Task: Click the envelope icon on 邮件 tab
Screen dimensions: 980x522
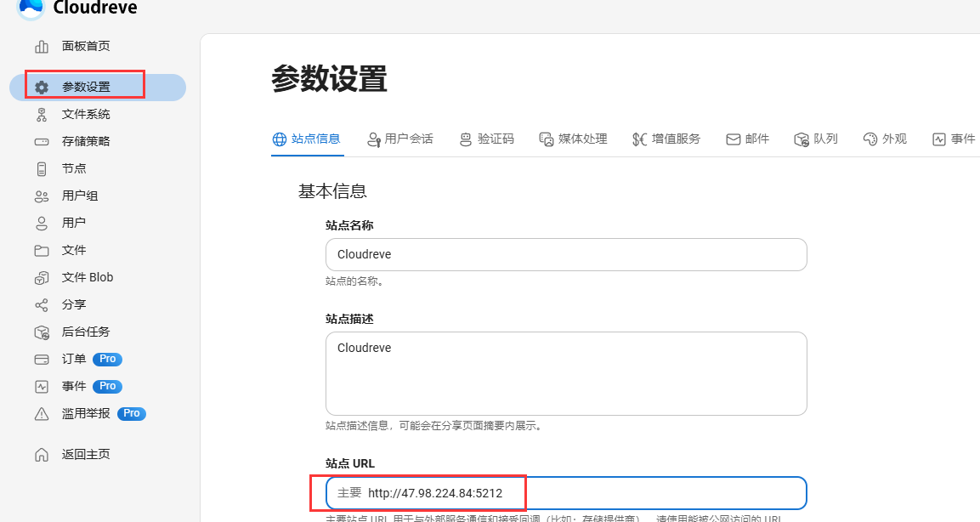Action: click(x=734, y=139)
